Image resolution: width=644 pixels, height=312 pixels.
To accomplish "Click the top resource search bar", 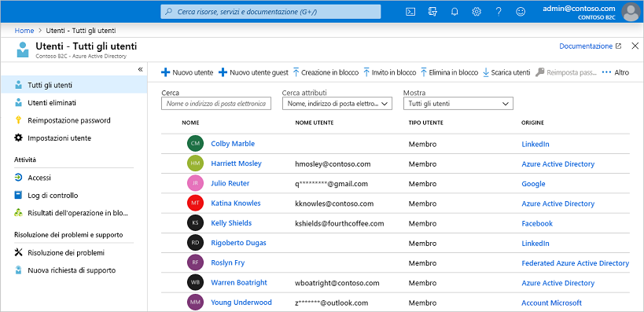I will pos(270,12).
